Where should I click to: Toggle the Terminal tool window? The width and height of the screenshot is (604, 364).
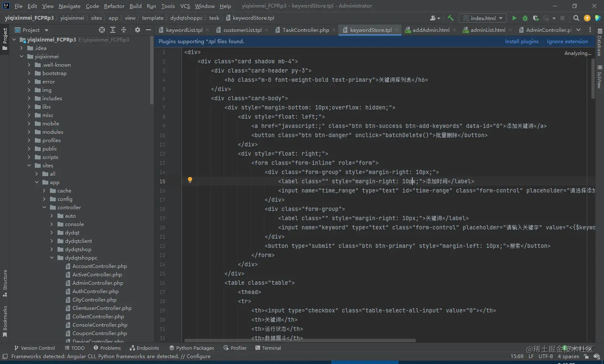point(268,348)
